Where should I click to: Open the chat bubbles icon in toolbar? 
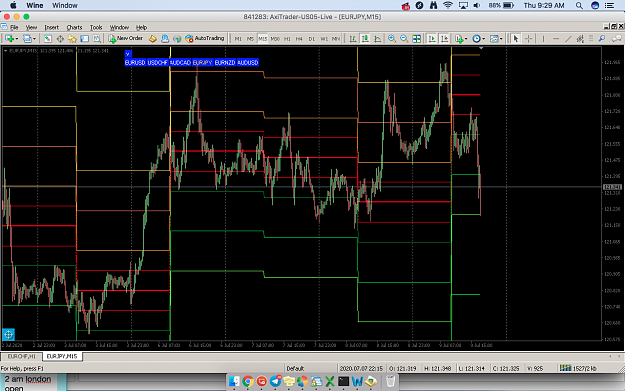click(x=616, y=39)
